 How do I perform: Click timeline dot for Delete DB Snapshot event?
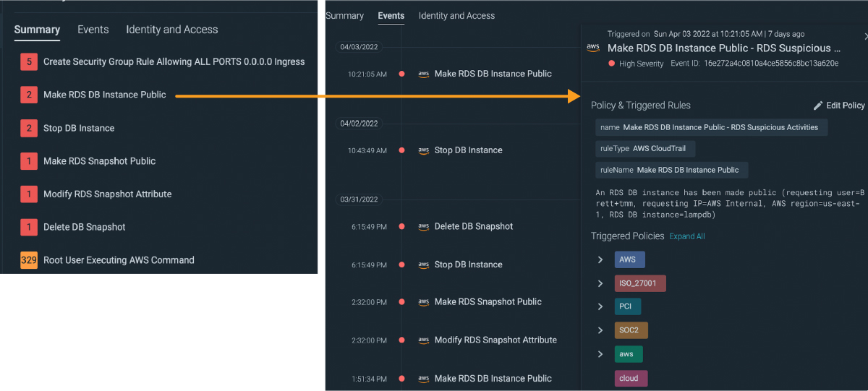[401, 226]
